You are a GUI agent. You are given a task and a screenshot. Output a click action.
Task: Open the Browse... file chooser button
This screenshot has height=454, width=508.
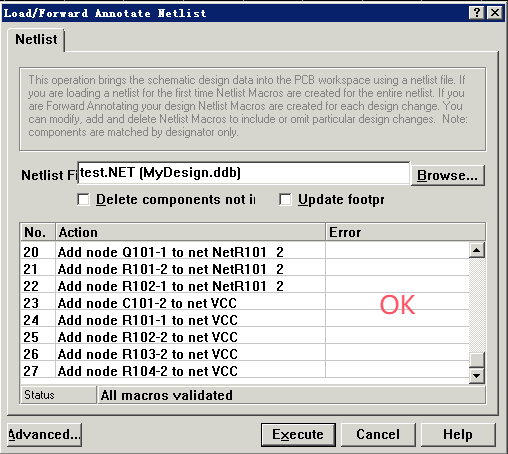pyautogui.click(x=447, y=175)
